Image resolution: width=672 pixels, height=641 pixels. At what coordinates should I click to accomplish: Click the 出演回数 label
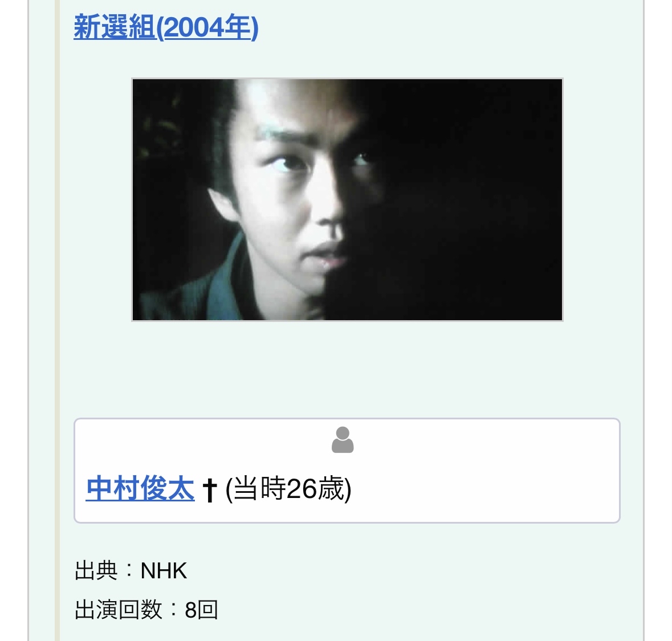point(119,609)
